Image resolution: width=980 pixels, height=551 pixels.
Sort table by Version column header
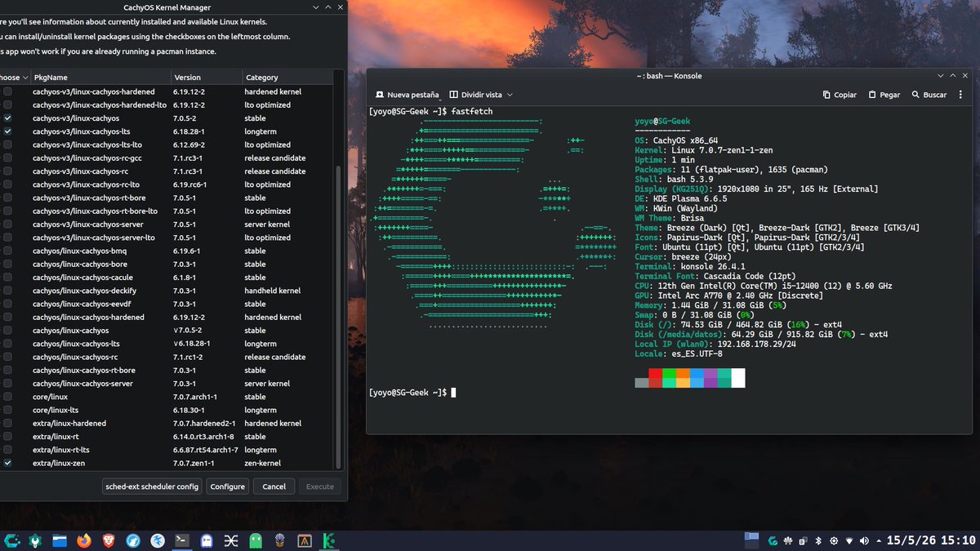click(x=207, y=78)
